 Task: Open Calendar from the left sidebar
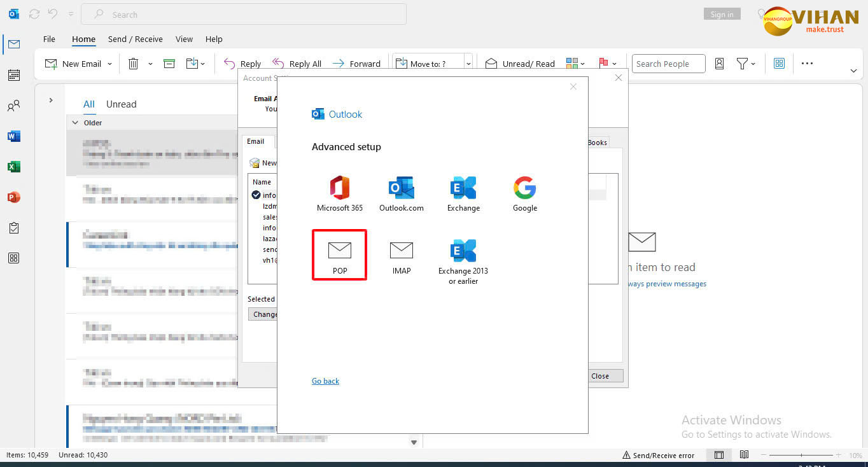pyautogui.click(x=13, y=75)
